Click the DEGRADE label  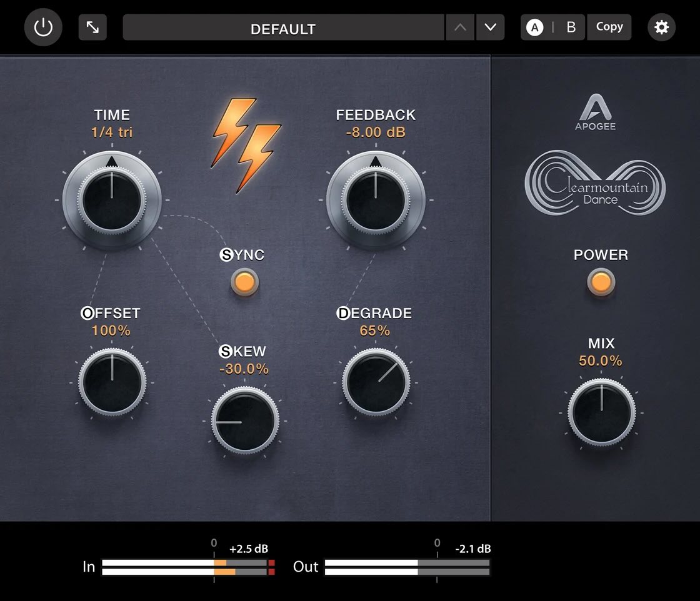(x=374, y=313)
